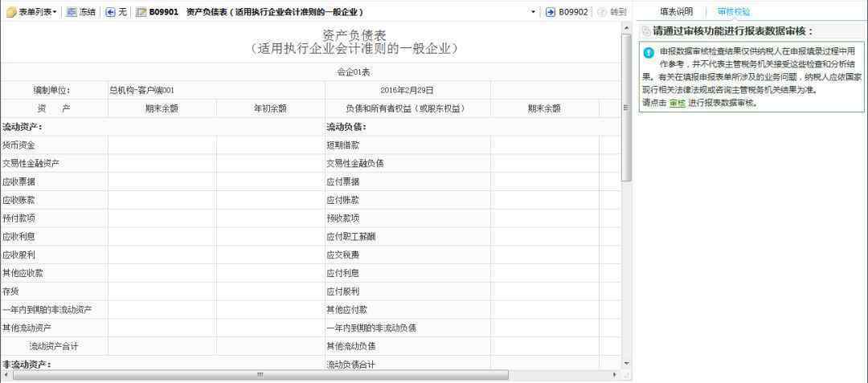Click the icon beside 请通过审核功能 heading

coord(646,31)
